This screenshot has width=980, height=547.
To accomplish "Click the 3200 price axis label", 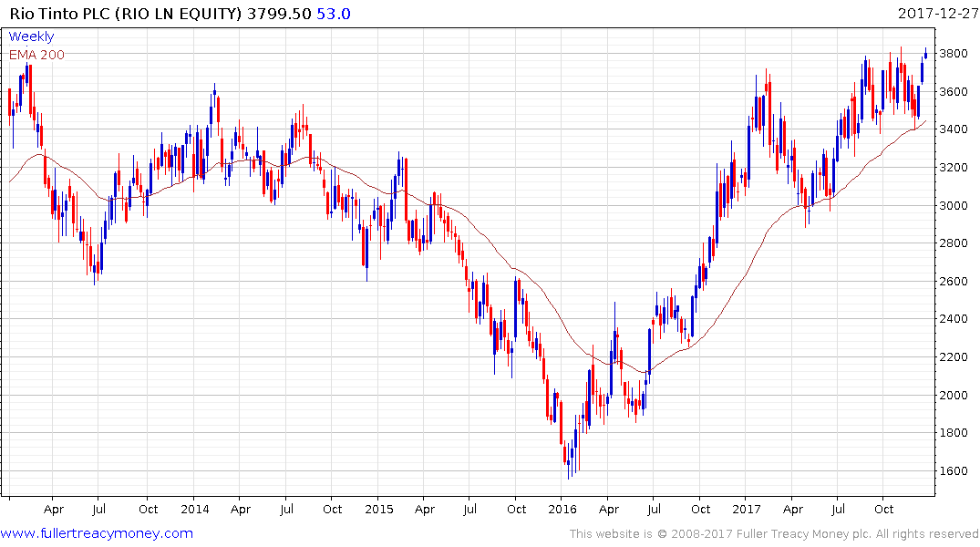I will (x=954, y=168).
